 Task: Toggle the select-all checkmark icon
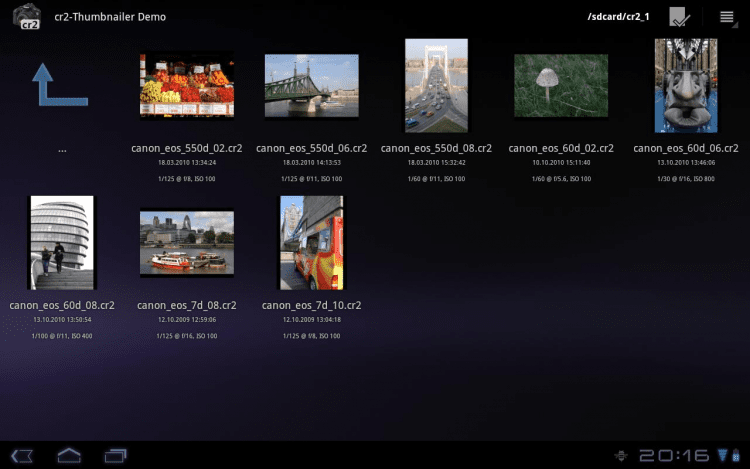coord(679,17)
